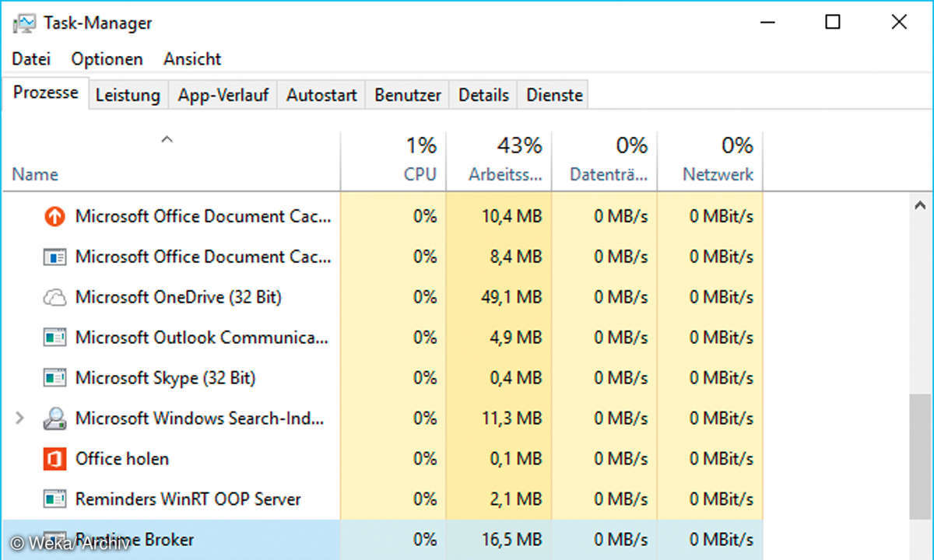The width and height of the screenshot is (934, 560).
Task: Switch to the Leistung tab
Action: coord(128,95)
